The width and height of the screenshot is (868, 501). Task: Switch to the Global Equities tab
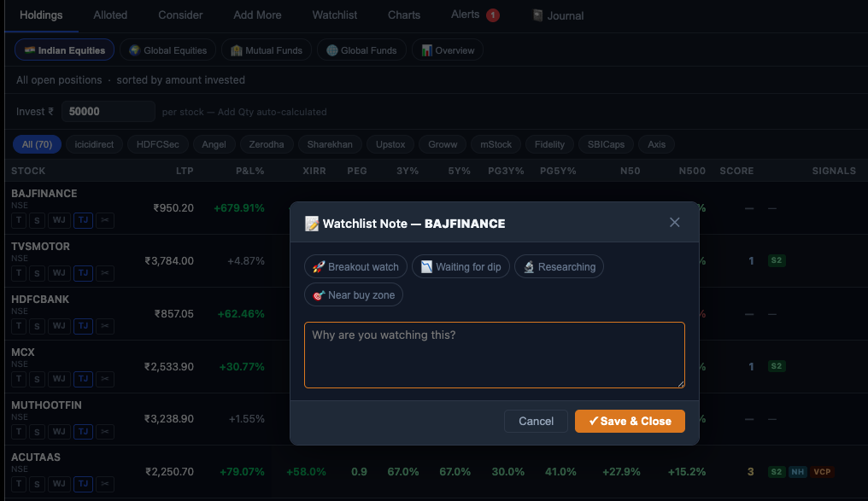coord(167,50)
